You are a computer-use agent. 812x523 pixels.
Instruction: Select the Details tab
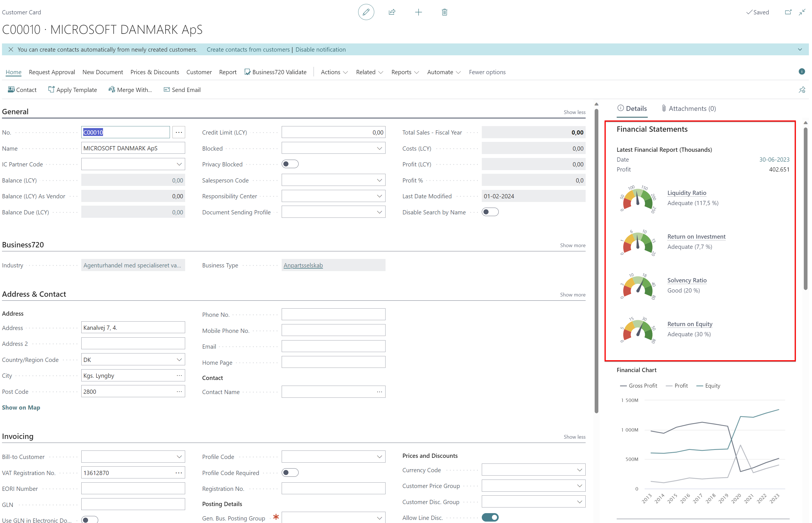tap(632, 108)
